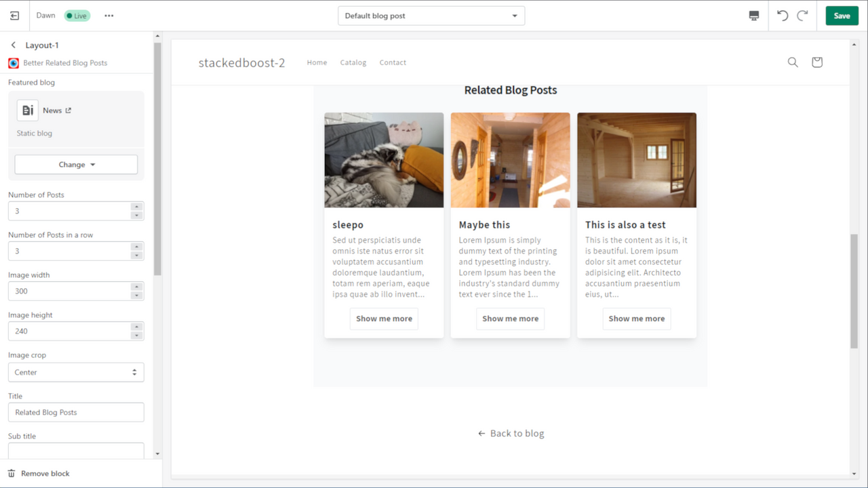Click the Live theme status badge
868x488 pixels.
77,16
